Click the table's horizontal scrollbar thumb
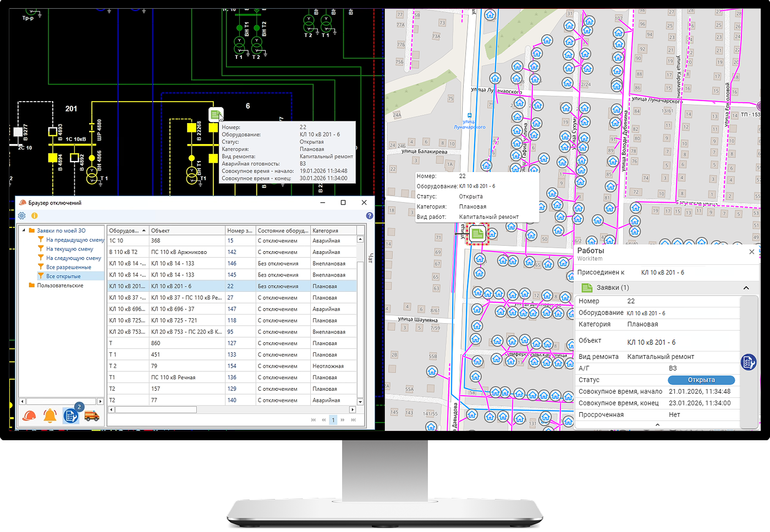The image size is (770, 532). [x=156, y=409]
